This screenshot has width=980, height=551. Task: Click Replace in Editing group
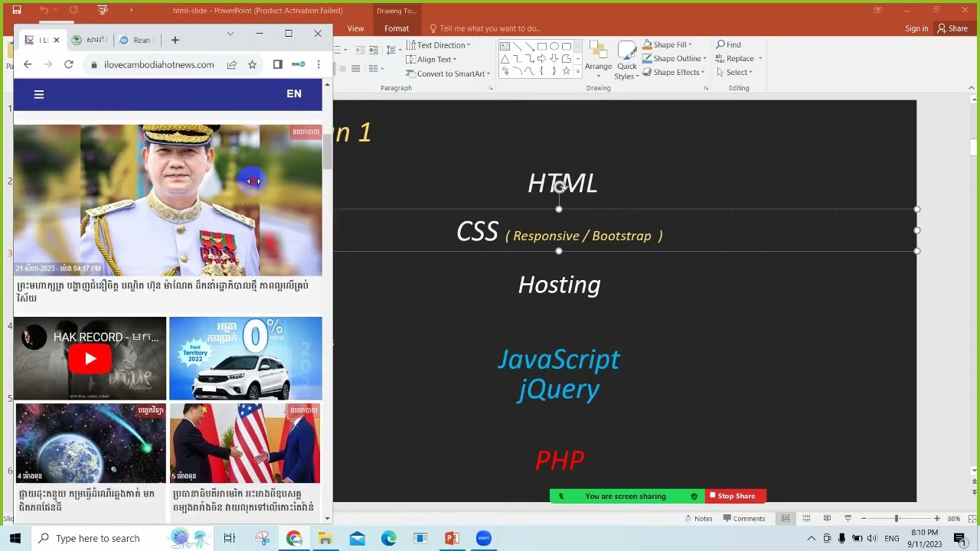(x=738, y=58)
